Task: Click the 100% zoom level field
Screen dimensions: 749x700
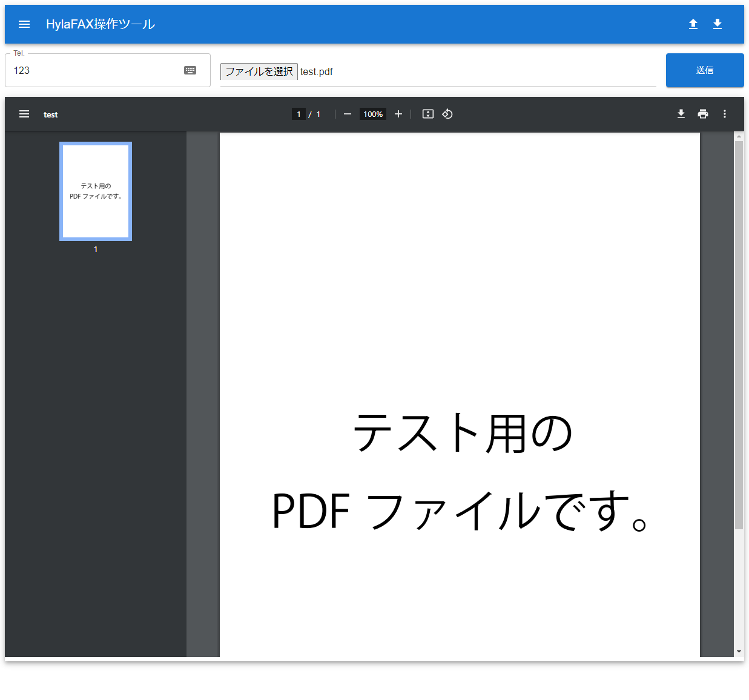Action: click(x=373, y=114)
